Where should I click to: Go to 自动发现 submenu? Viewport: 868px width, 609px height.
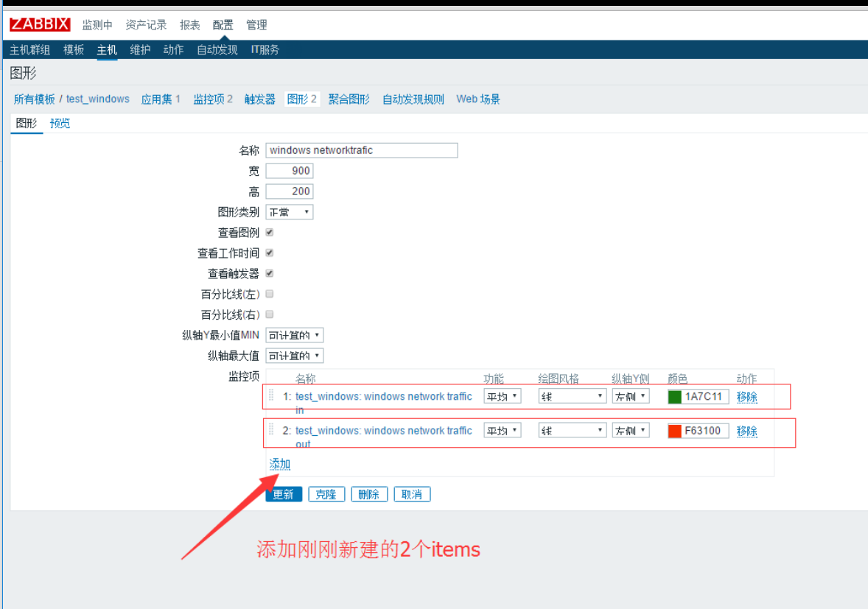pyautogui.click(x=217, y=50)
